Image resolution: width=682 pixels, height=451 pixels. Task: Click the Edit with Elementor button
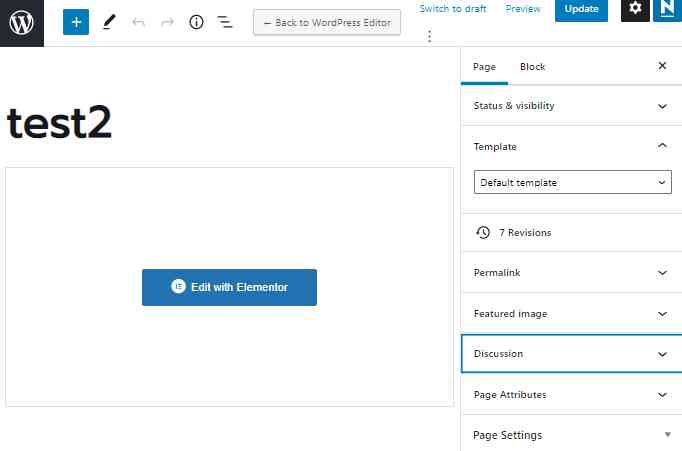click(x=229, y=287)
